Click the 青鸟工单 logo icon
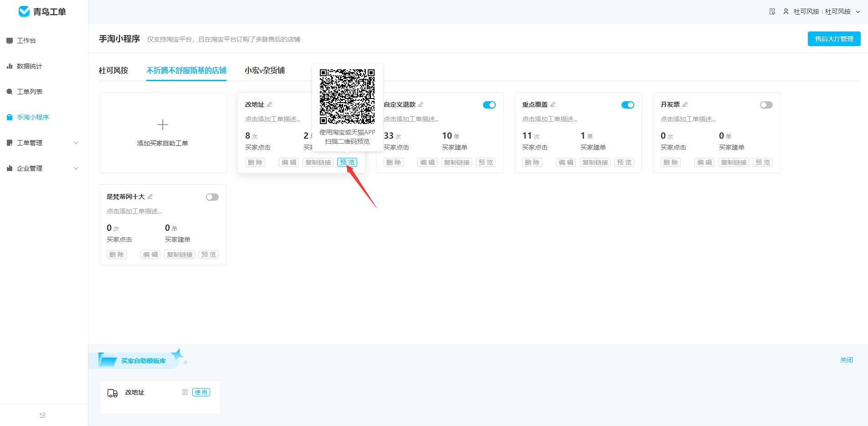 click(x=24, y=11)
